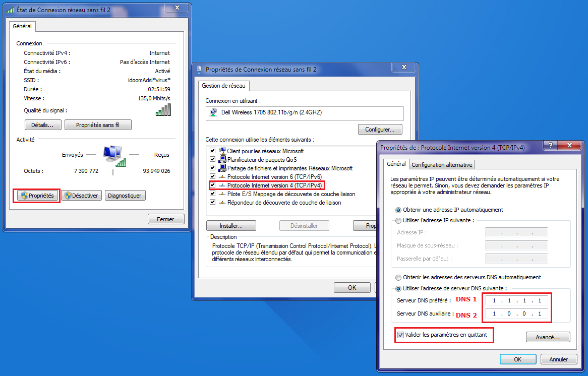
Task: Click the Client pour les réseaux Microsoft icon
Action: point(222,151)
